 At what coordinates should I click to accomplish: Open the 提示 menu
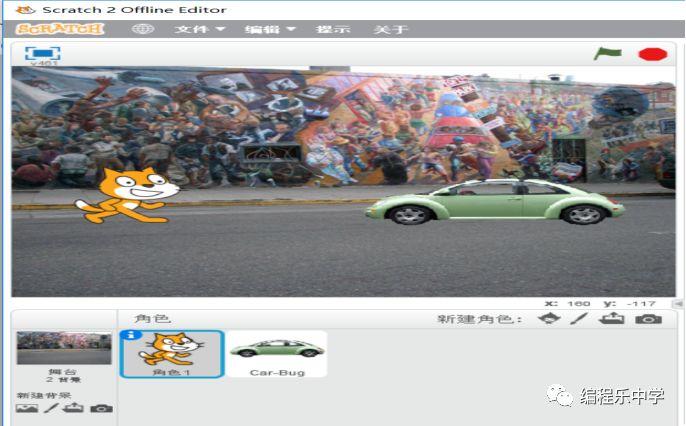[x=333, y=29]
